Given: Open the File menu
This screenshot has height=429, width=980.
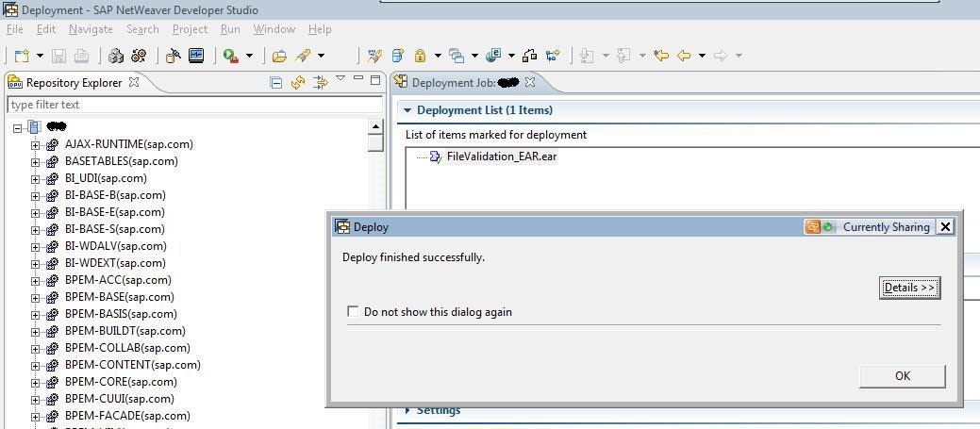Looking at the screenshot, I should click(x=14, y=29).
